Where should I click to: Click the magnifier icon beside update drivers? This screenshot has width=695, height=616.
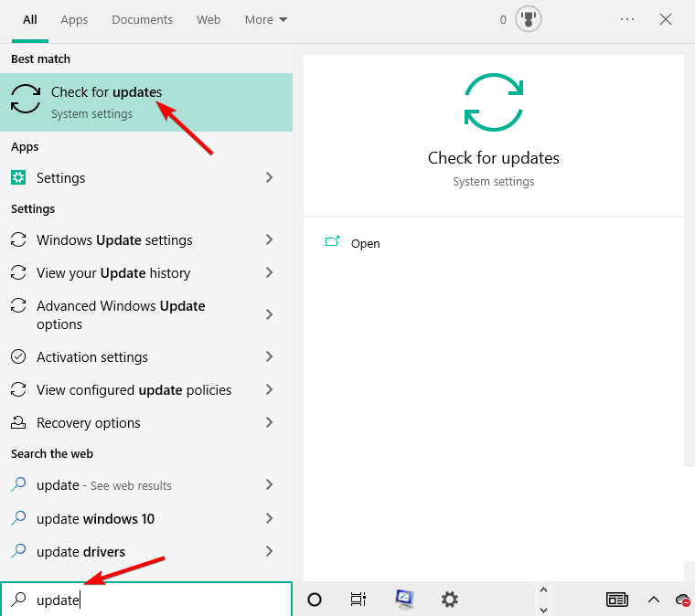(x=18, y=551)
